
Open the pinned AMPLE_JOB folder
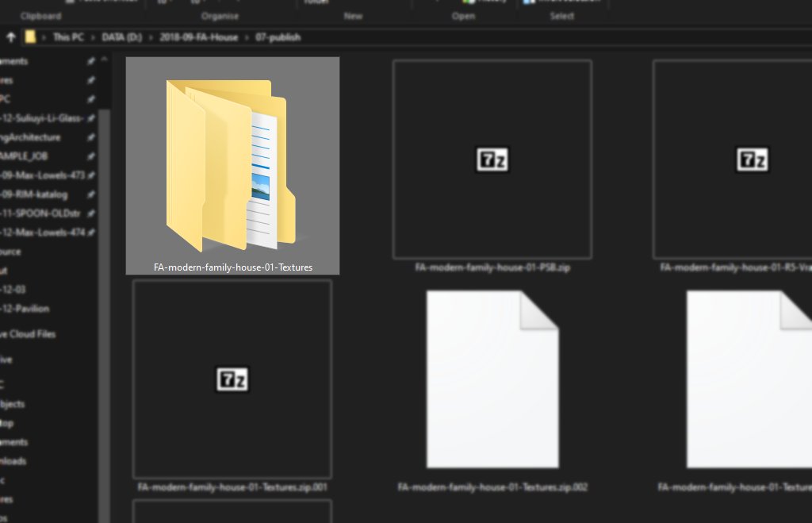click(x=24, y=156)
